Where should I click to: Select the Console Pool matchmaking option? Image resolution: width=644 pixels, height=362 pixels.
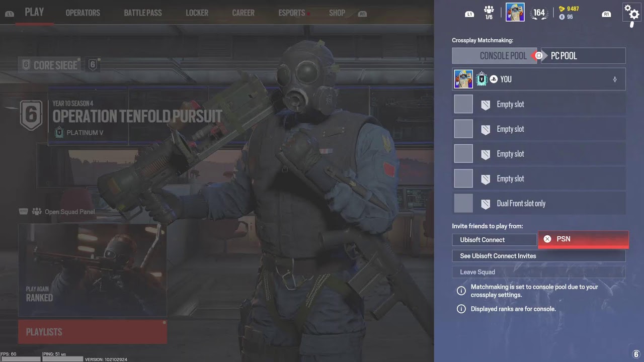click(x=495, y=56)
